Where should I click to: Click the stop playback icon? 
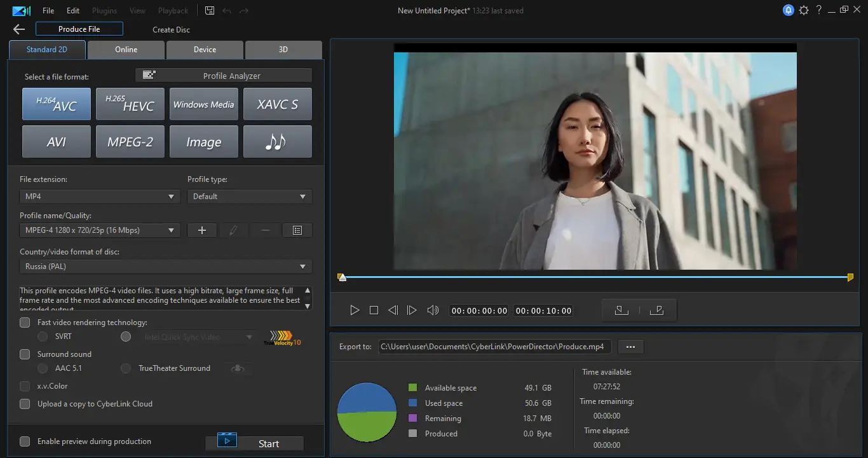click(x=374, y=310)
